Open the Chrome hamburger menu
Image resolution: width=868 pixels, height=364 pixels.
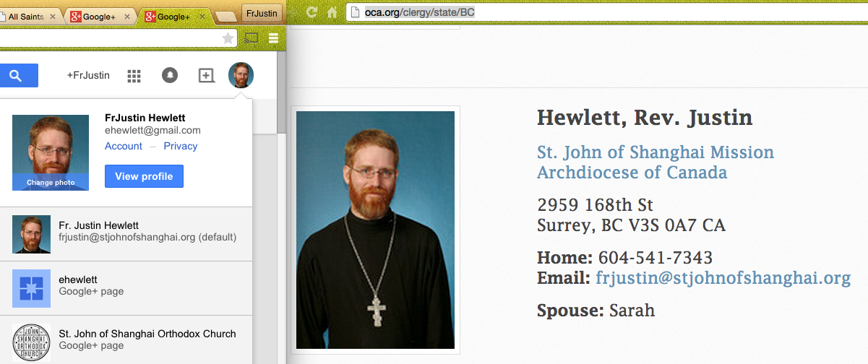click(273, 38)
